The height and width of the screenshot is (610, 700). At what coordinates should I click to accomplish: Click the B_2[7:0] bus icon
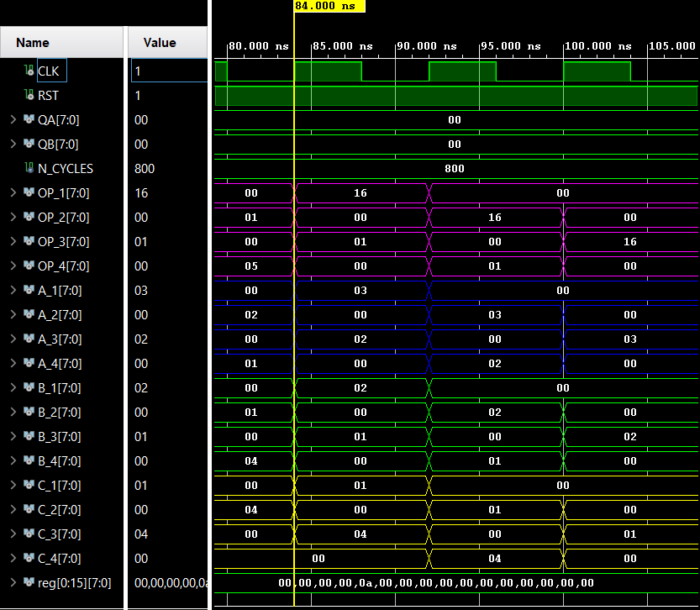(29, 412)
